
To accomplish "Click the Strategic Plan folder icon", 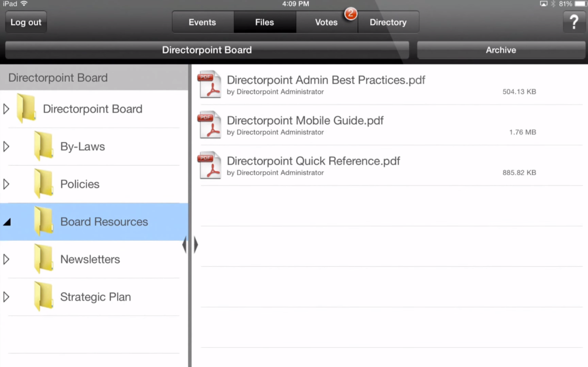I will (43, 296).
